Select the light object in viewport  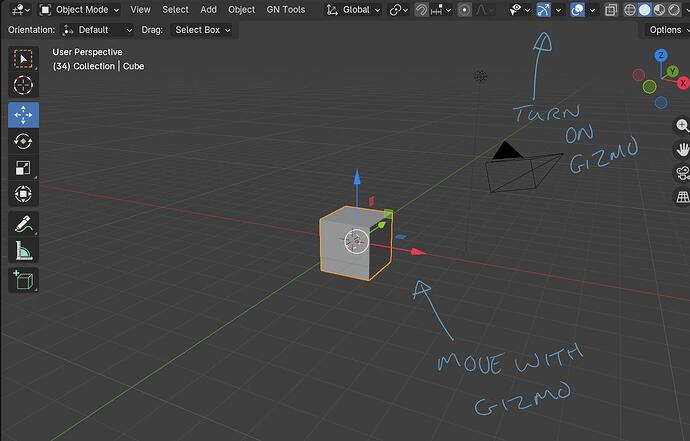(x=481, y=77)
